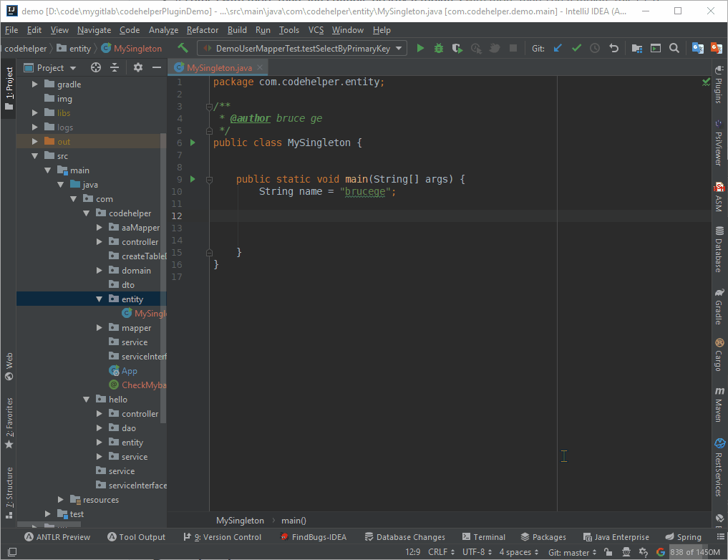Expand the gradle folder

[35, 85]
